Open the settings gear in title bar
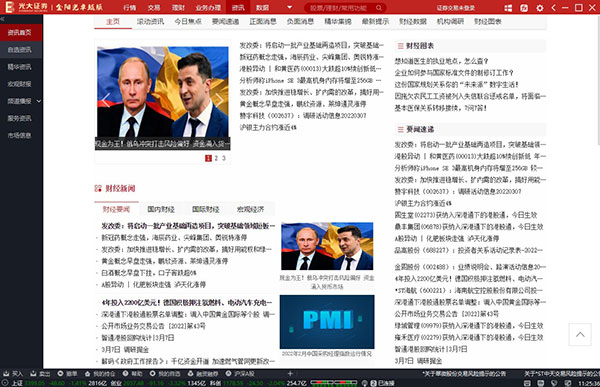This screenshot has width=600, height=387. tap(540, 8)
